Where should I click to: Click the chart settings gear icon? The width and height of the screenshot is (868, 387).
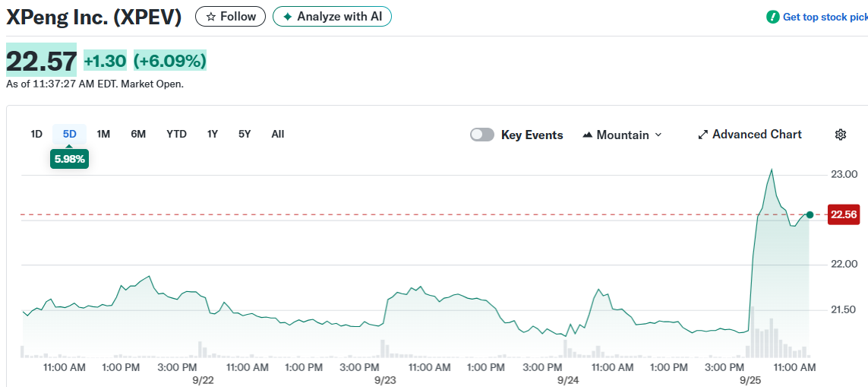pyautogui.click(x=841, y=135)
